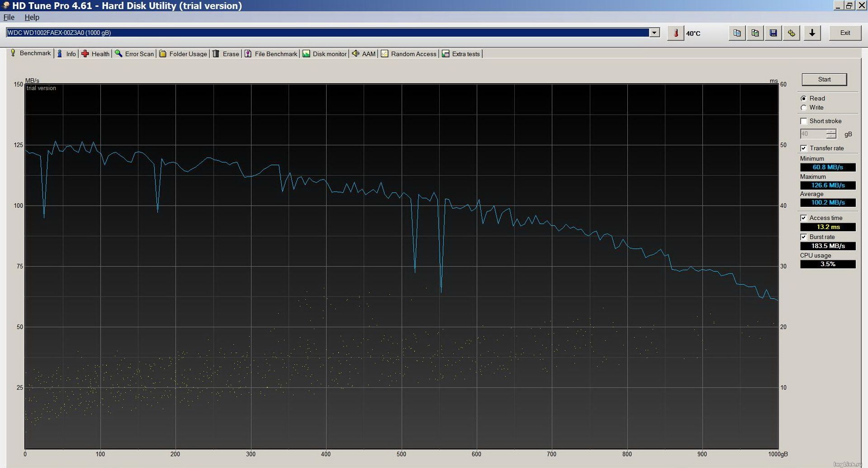The image size is (868, 468).
Task: Open the Help menu
Action: [32, 17]
